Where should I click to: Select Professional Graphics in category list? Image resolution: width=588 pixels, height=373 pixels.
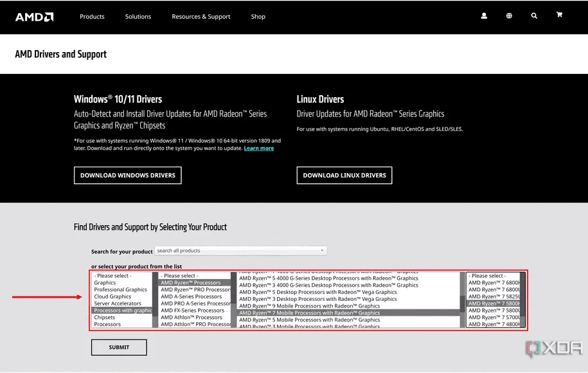click(x=120, y=290)
